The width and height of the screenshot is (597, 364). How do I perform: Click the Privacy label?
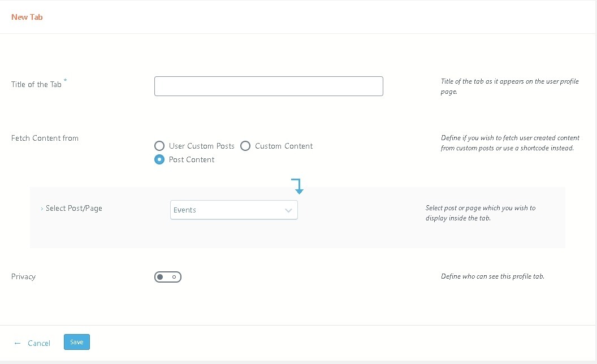point(23,276)
